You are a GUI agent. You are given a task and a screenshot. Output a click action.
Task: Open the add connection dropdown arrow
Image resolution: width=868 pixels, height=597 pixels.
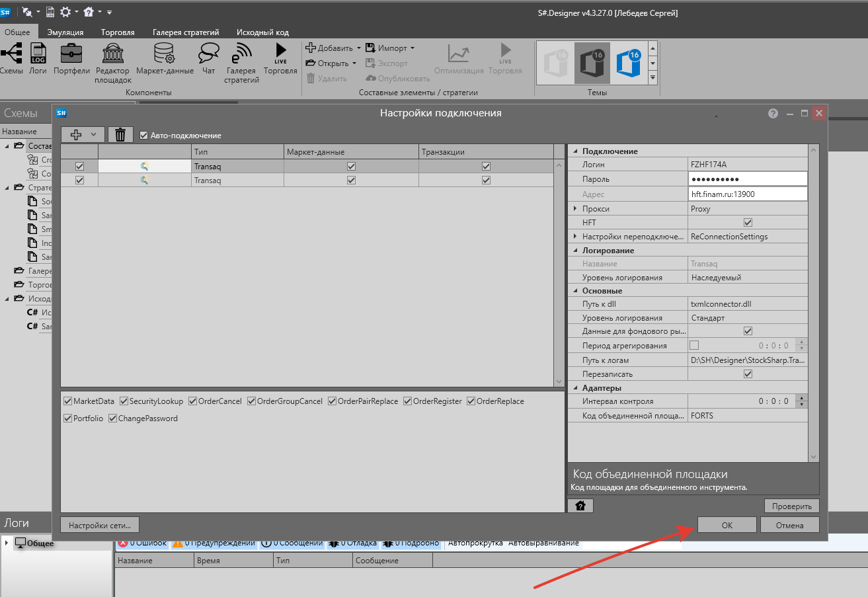(x=94, y=135)
